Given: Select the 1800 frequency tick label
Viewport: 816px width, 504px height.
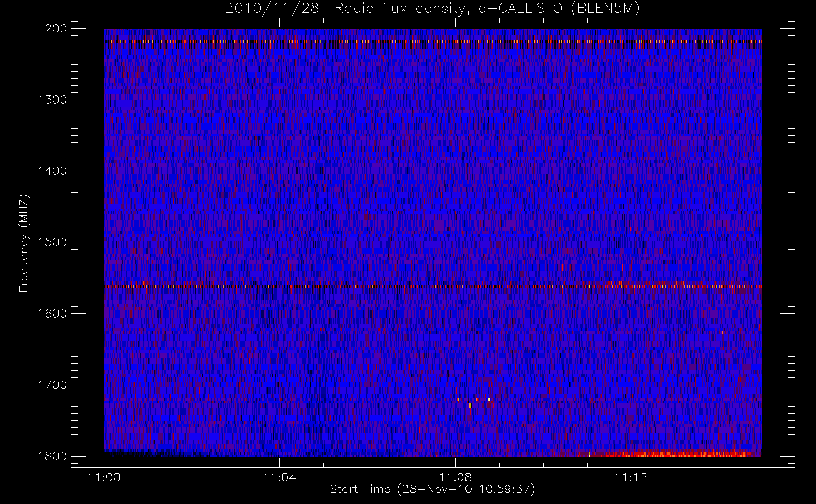Looking at the screenshot, I should tap(52, 456).
